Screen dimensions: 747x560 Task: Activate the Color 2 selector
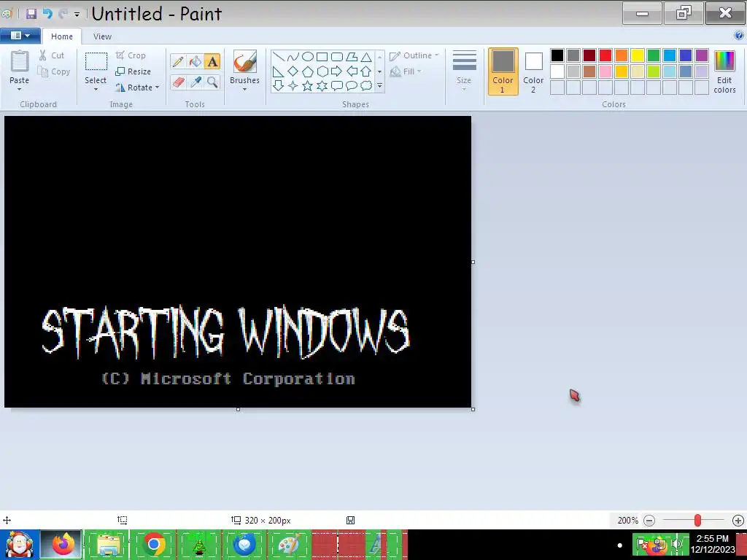(533, 71)
